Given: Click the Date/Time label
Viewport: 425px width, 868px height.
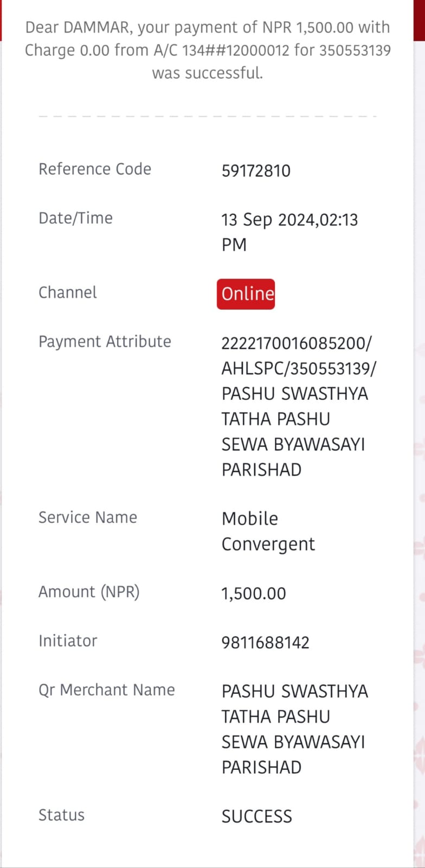Looking at the screenshot, I should (75, 218).
